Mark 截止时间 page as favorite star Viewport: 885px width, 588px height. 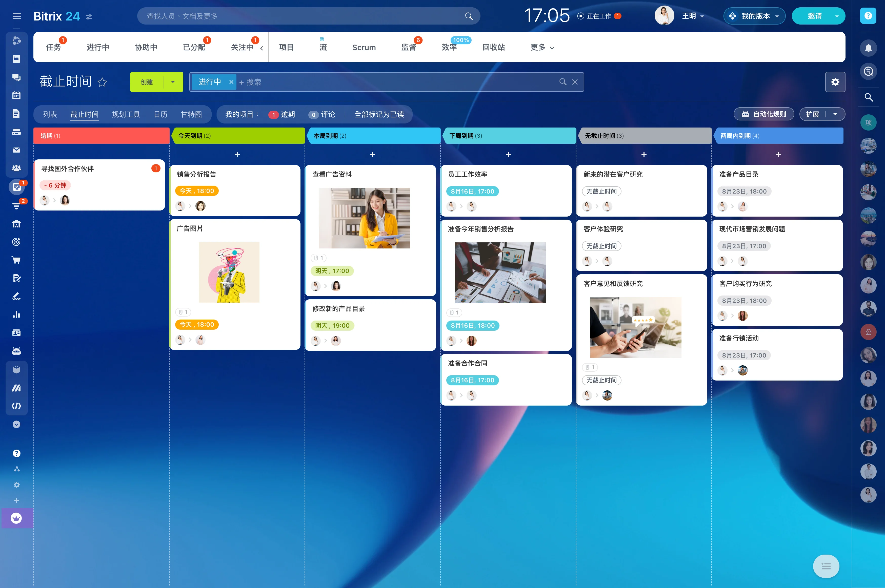tap(102, 82)
